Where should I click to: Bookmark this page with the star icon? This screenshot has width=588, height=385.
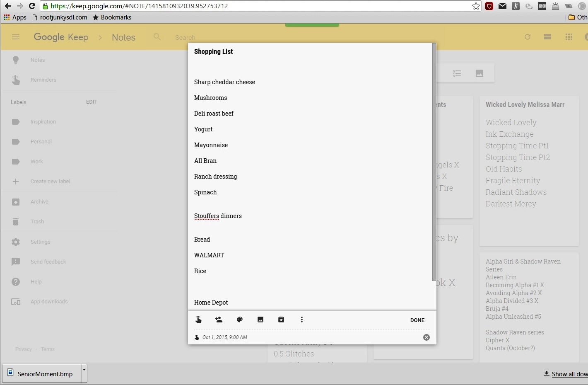tap(476, 6)
